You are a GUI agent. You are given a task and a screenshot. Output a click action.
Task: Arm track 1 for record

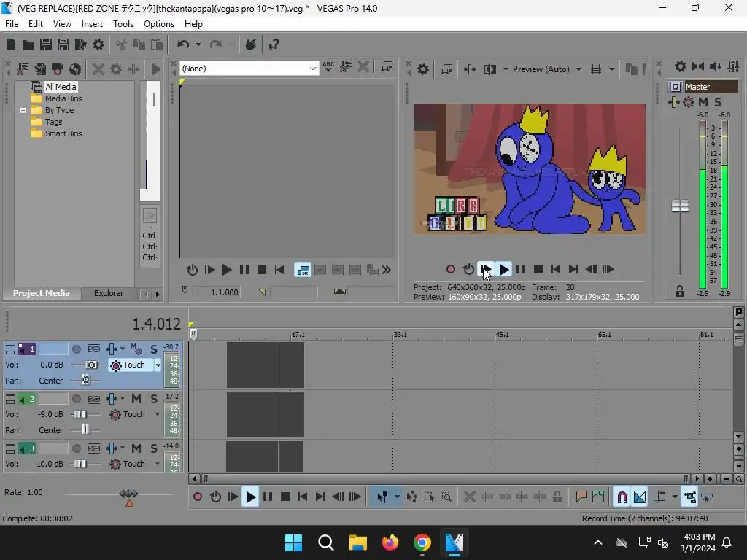click(76, 349)
